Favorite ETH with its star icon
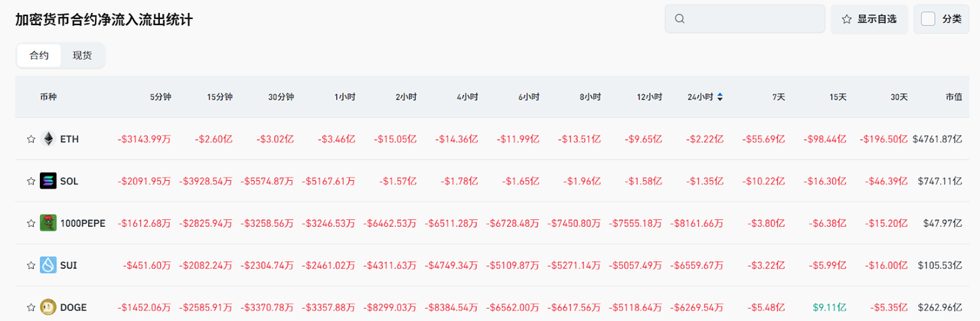Viewport: 980px width, 321px height. [x=31, y=139]
